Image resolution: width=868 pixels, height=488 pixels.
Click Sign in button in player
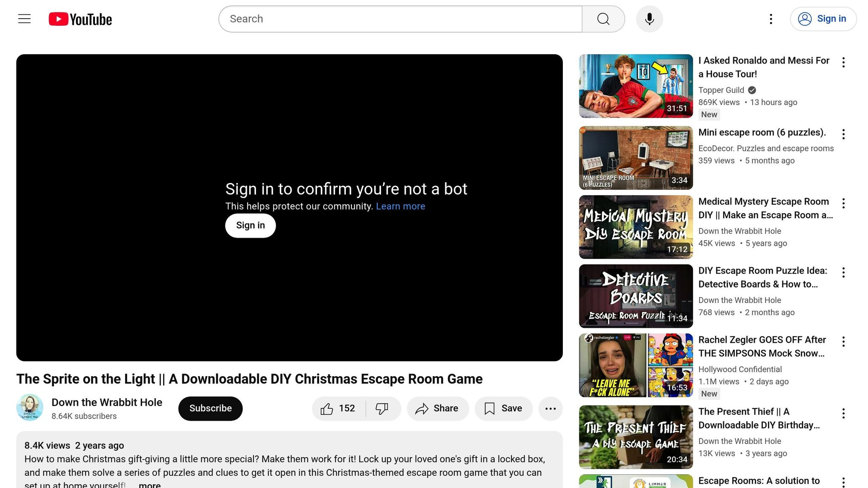click(250, 225)
